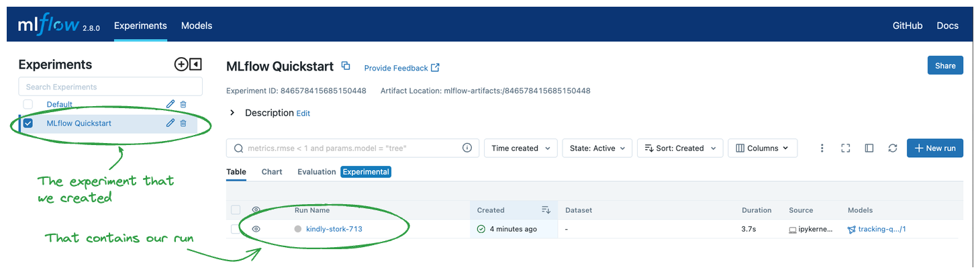Screen dimensions: 980x274
Task: Expand the Description section chevron
Action: (232, 113)
